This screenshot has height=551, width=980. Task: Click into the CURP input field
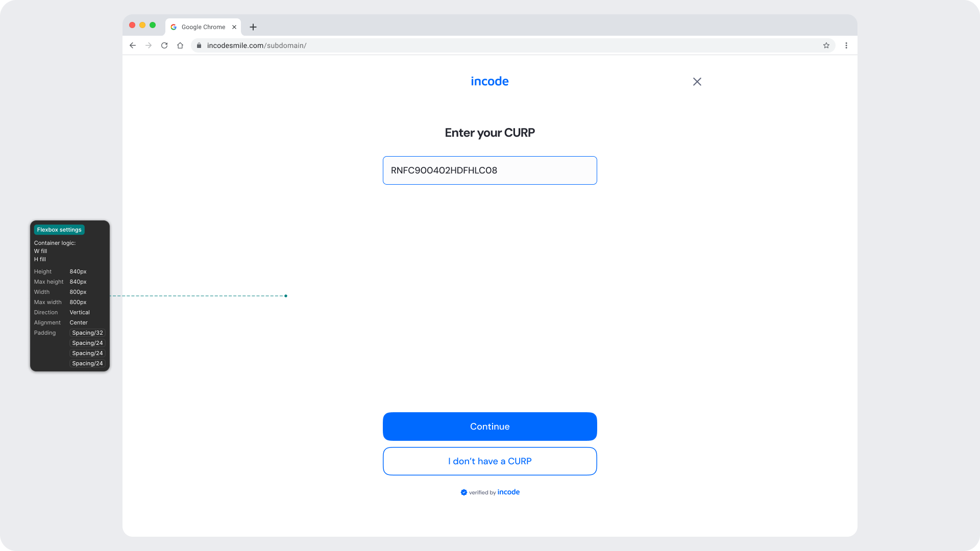[x=489, y=170]
